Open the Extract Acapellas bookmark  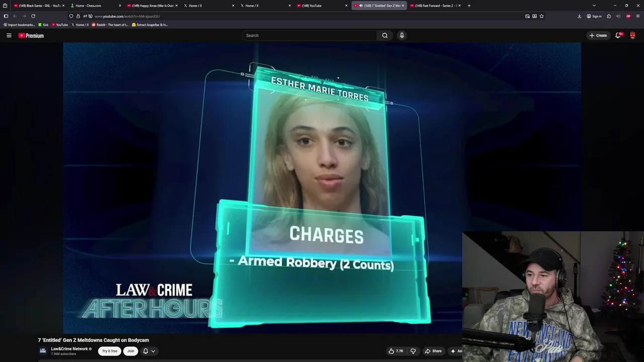[x=150, y=25]
